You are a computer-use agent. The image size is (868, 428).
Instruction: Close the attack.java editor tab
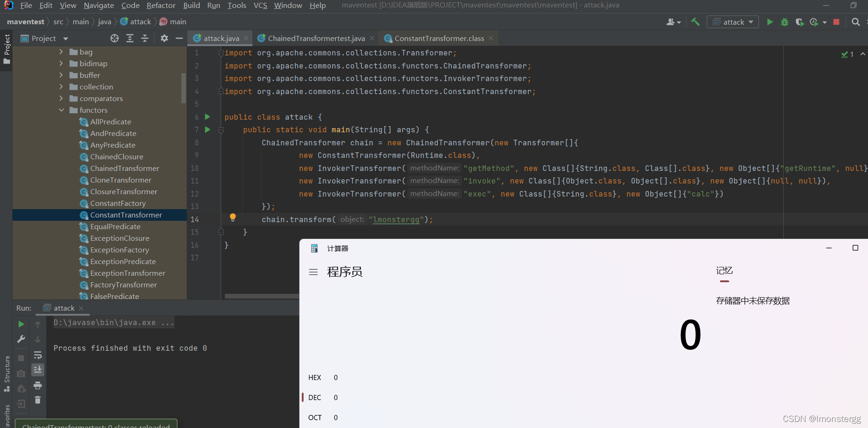tap(246, 38)
